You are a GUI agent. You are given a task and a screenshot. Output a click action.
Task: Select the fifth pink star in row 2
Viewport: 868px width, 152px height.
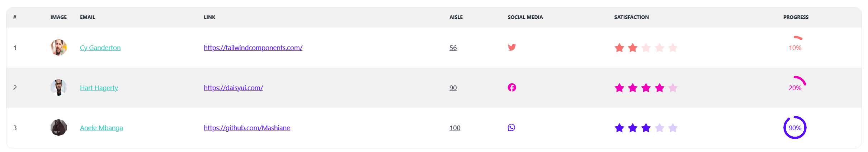[673, 88]
